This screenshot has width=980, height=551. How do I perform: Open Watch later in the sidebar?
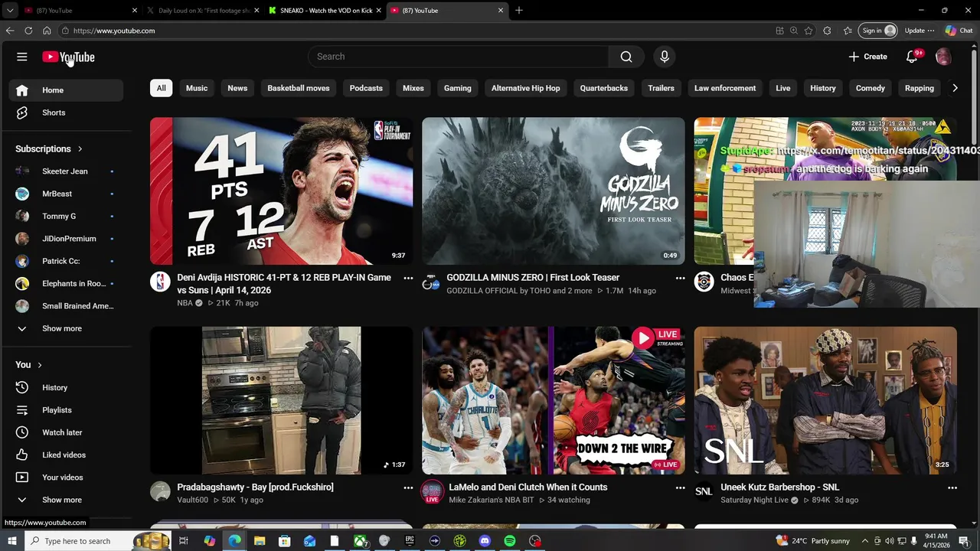click(x=66, y=432)
